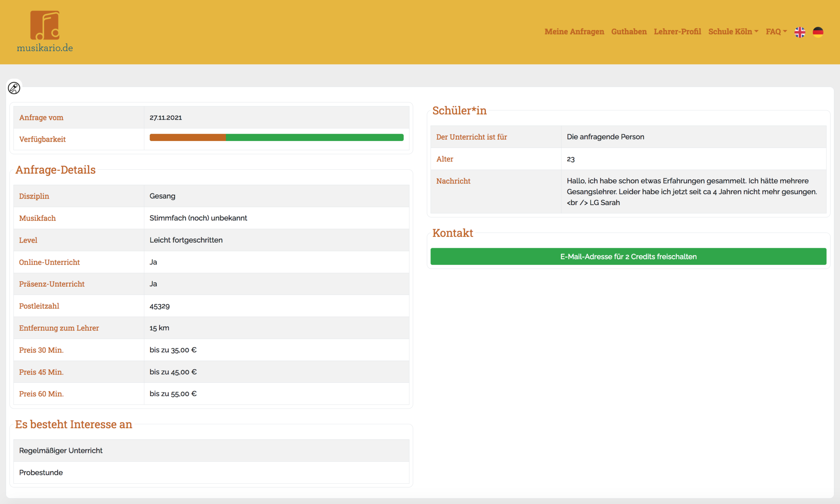
Task: Open Meine Anfragen page
Action: tap(574, 31)
